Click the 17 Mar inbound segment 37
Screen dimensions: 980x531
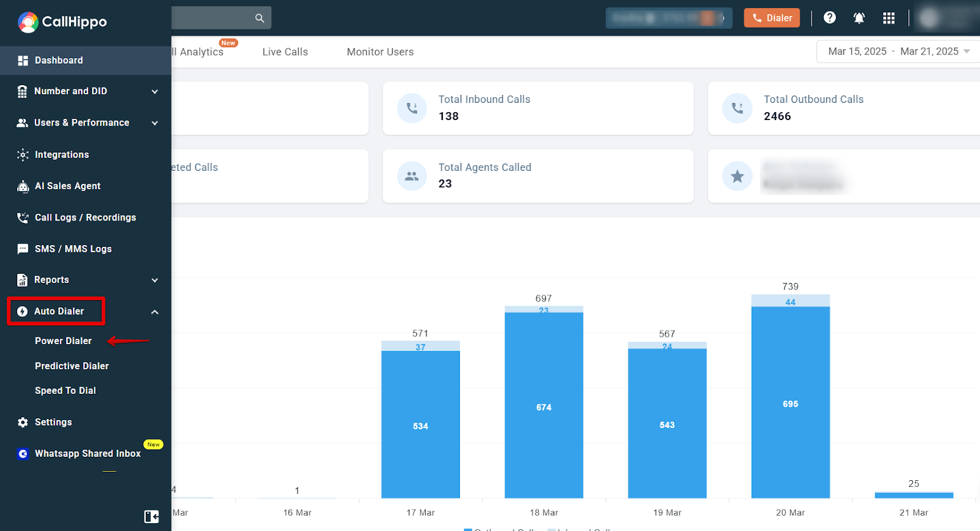coord(420,346)
